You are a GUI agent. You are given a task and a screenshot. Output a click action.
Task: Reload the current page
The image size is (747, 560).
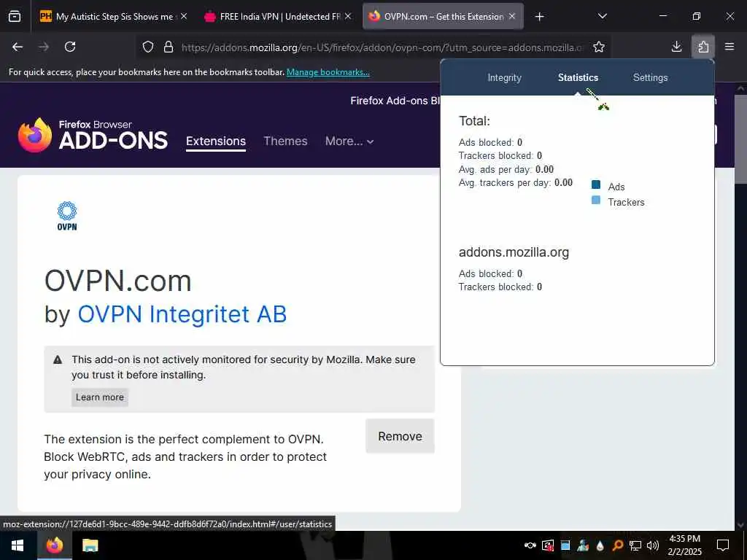click(70, 47)
